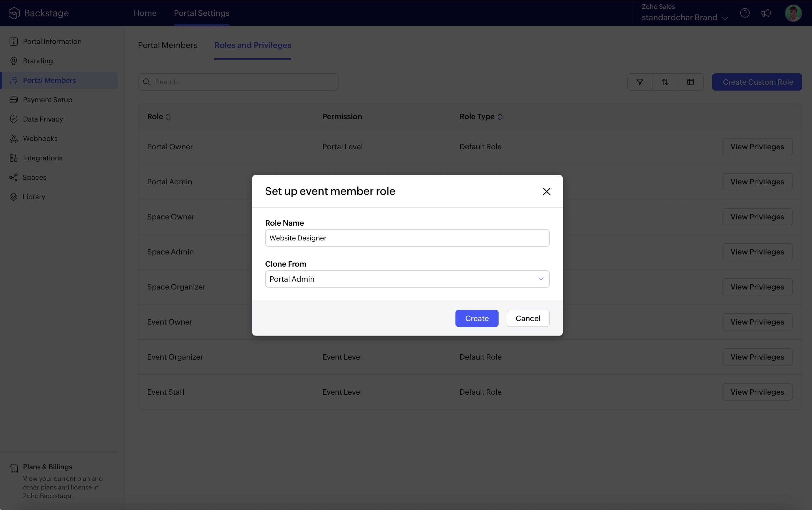Switch to Roles and Privileges tab
The image size is (812, 510).
(253, 45)
